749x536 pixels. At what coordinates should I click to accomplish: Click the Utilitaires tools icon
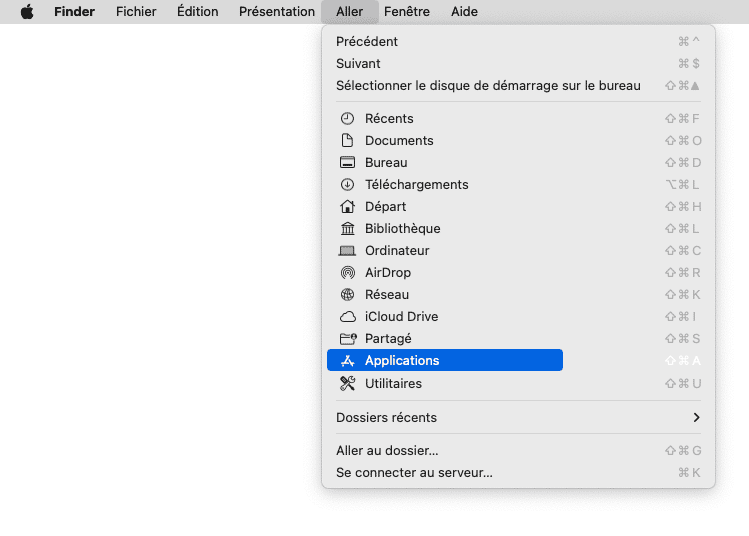(x=348, y=384)
